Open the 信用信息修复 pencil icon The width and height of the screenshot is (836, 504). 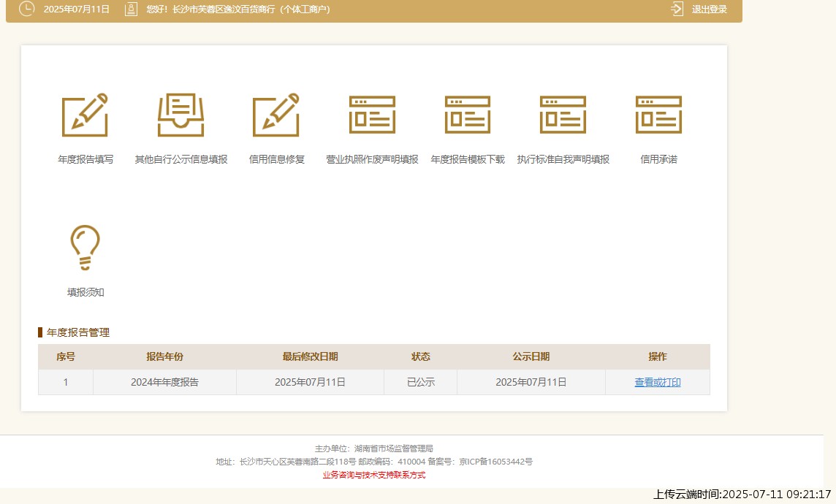coord(276,115)
